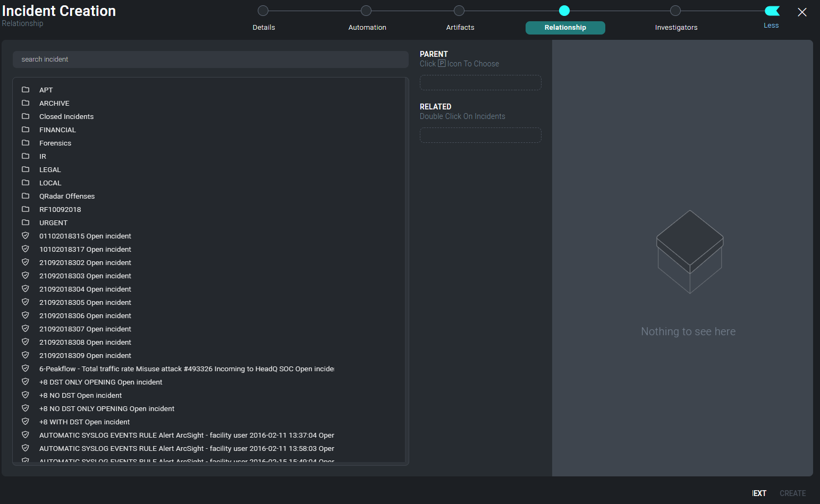Collapse wizard steps with Less toggle
Screen dimensions: 820x504
coord(771,12)
